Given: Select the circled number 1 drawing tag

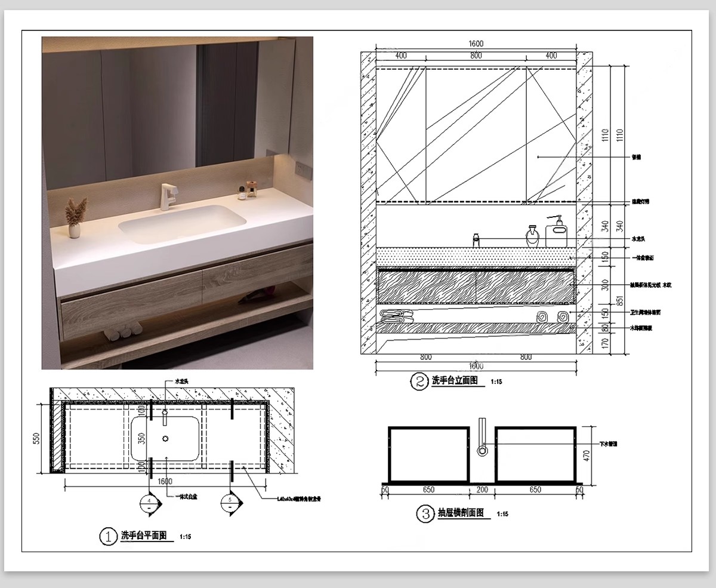Looking at the screenshot, I should (x=108, y=537).
